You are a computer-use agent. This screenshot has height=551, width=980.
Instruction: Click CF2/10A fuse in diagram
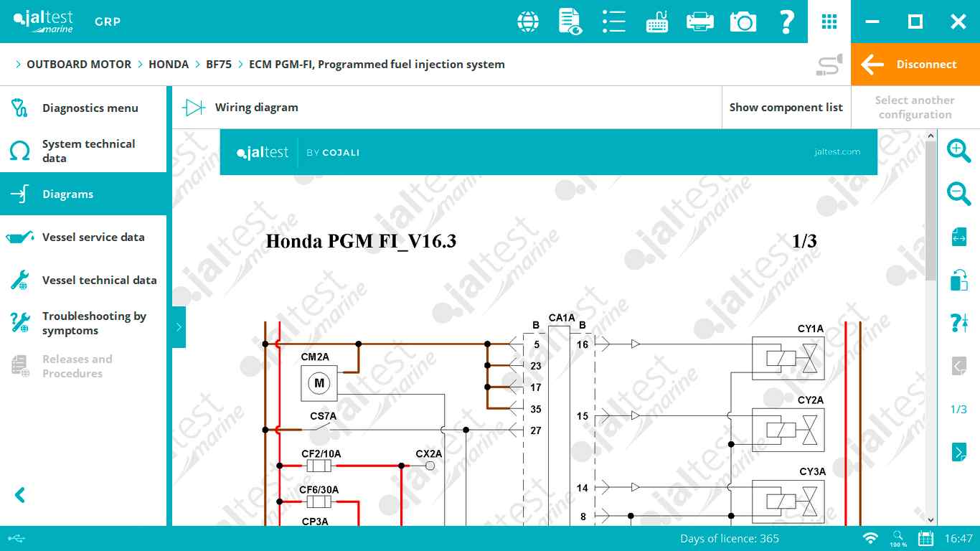(x=319, y=466)
